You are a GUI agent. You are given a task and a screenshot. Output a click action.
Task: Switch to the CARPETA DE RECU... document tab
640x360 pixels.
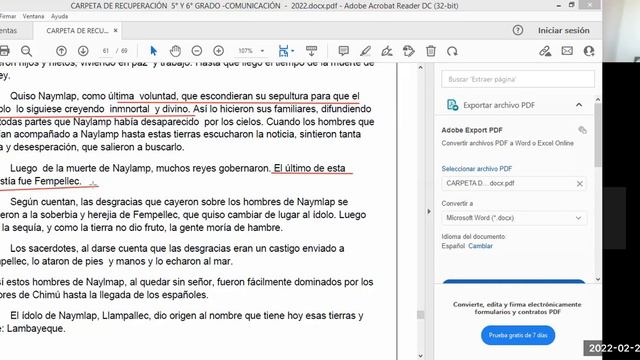coord(77,31)
